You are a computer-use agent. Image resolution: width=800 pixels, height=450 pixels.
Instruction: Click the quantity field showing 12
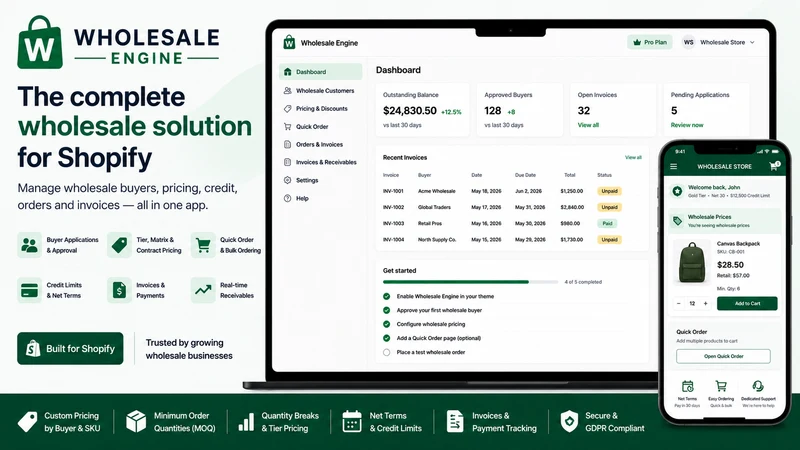[x=692, y=304]
